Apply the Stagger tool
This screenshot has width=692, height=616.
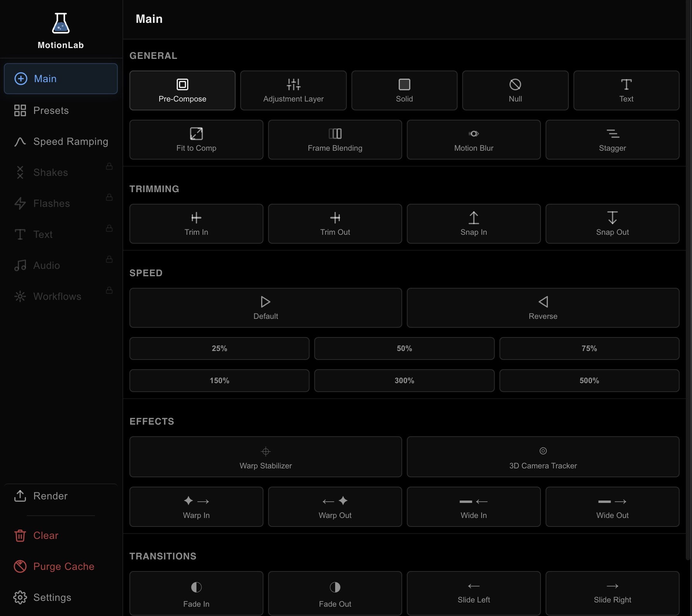tap(612, 139)
